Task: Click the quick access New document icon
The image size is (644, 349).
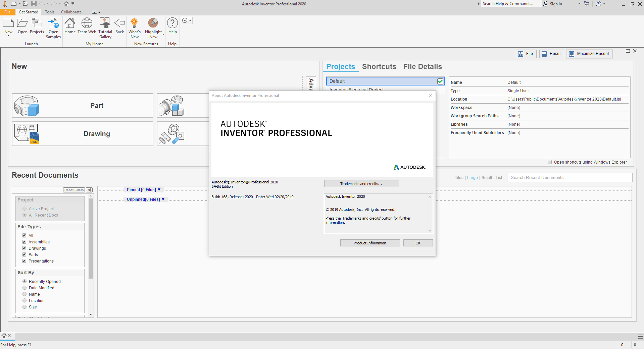Action: [x=13, y=4]
